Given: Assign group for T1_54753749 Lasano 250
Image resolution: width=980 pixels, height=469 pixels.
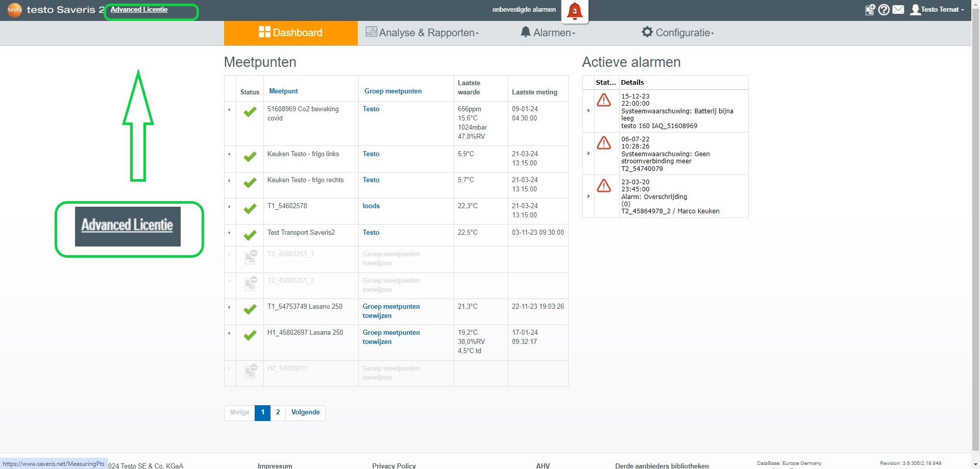Looking at the screenshot, I should 391,311.
